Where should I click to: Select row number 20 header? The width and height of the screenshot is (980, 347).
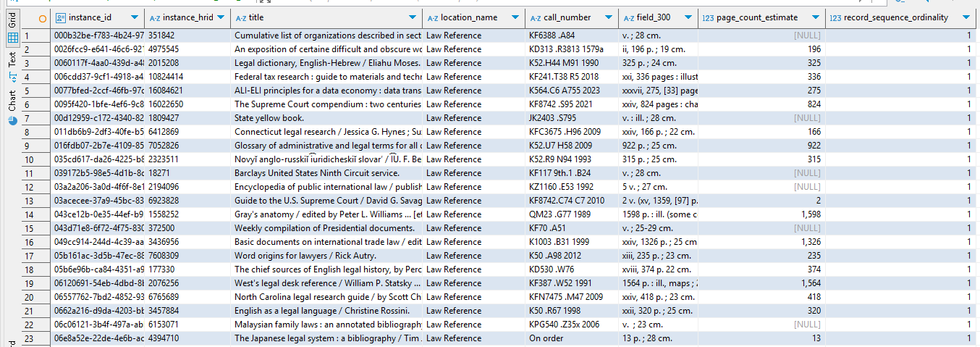tap(35, 297)
